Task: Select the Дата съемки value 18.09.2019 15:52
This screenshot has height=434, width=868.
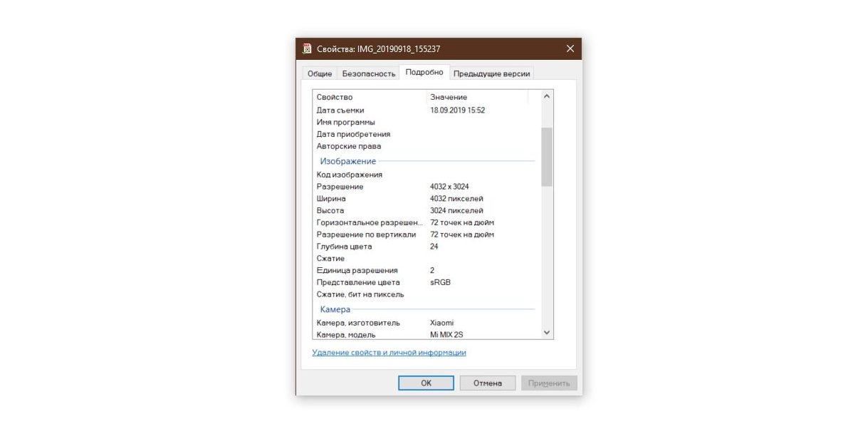Action: (457, 110)
